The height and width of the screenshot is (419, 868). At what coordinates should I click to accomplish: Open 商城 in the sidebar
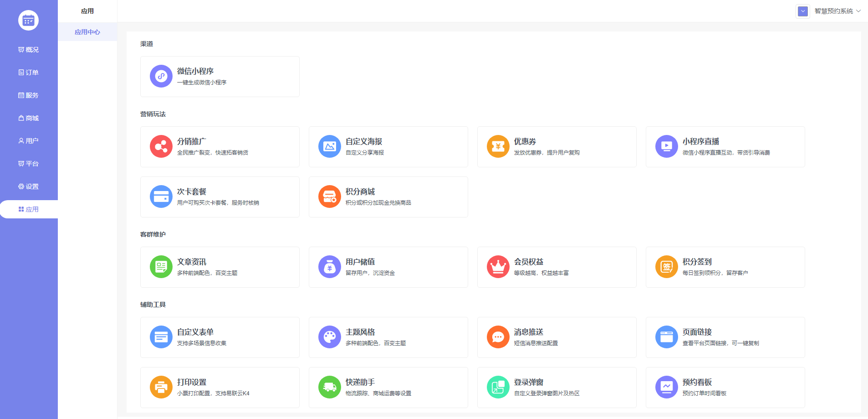tap(29, 118)
